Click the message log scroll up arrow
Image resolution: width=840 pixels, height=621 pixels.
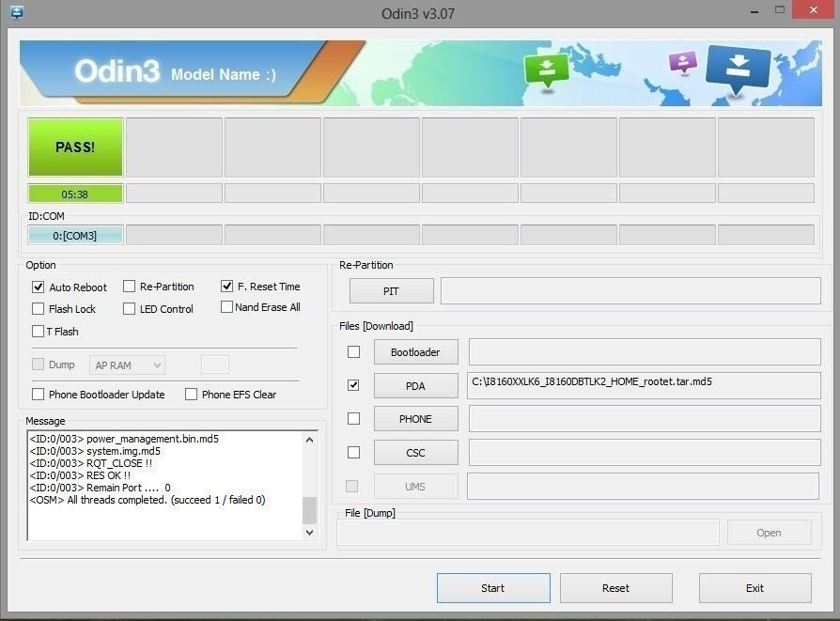tap(310, 440)
